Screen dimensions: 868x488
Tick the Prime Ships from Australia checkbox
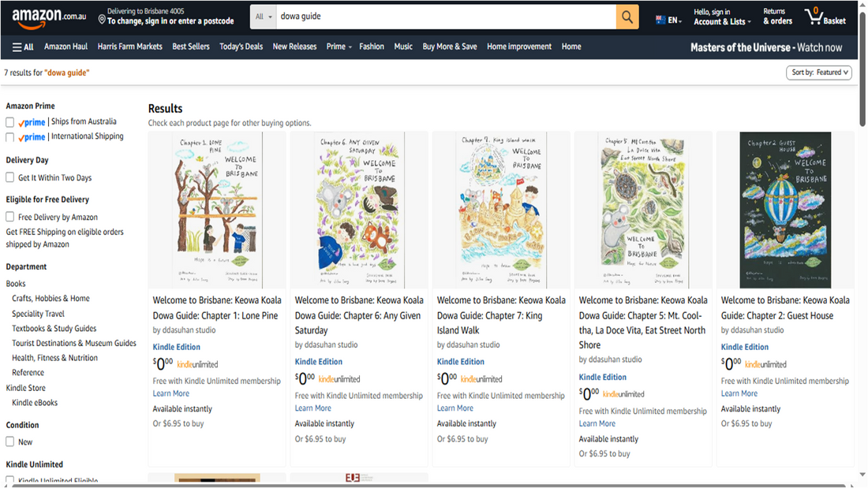tap(10, 121)
